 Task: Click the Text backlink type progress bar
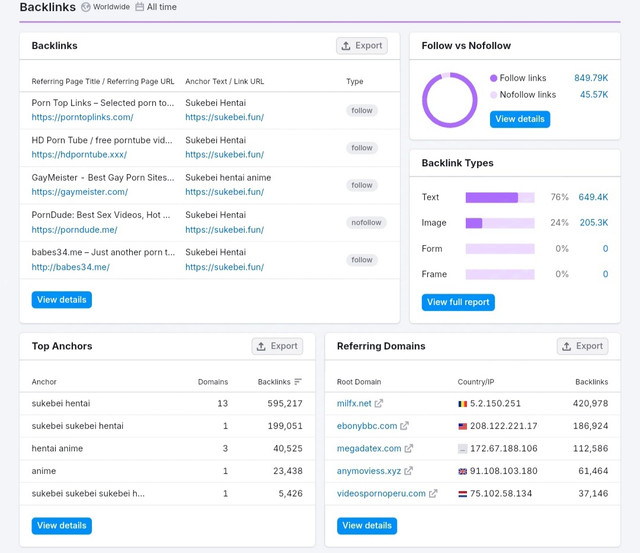coord(500,198)
